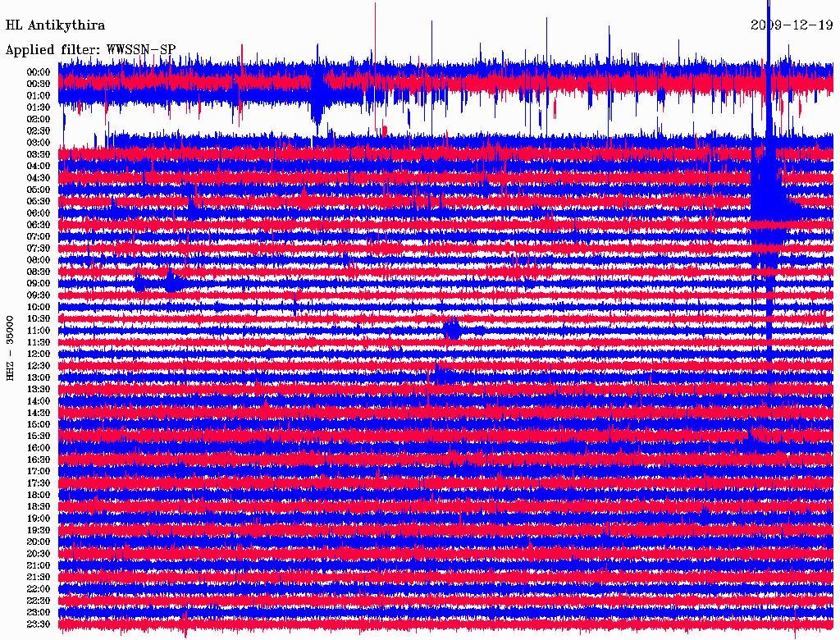The image size is (840, 640).
Task: Click the "HL Antikythira" station title
Action: [x=55, y=25]
